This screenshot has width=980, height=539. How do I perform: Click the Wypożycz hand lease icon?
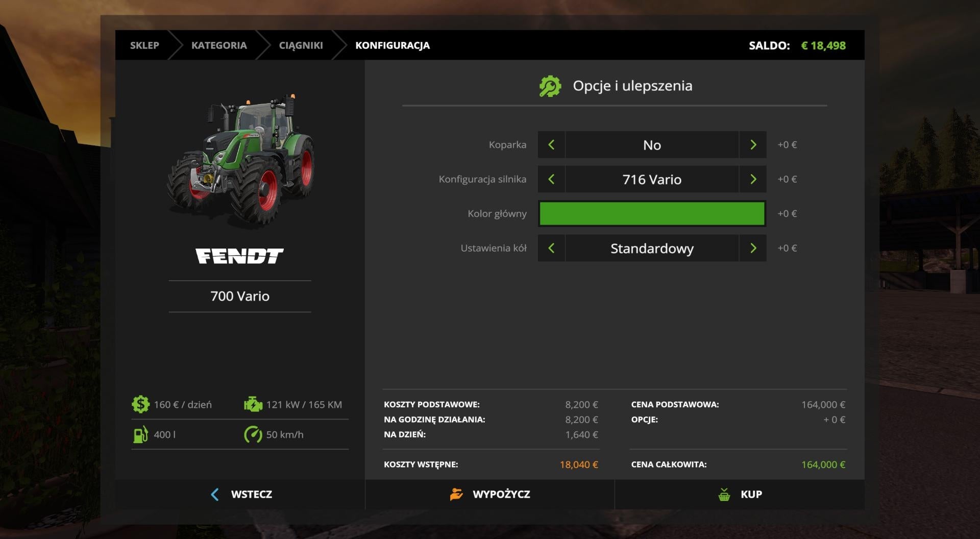coord(456,494)
